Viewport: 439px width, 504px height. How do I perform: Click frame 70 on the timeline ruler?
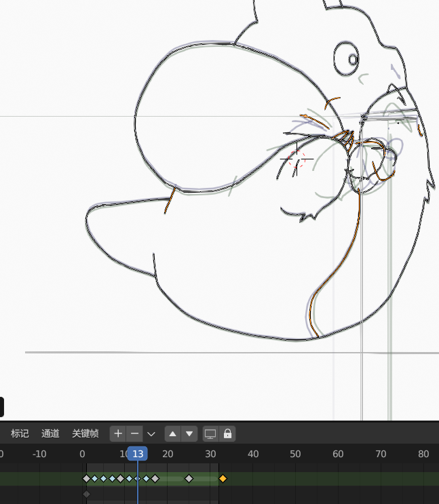381,454
